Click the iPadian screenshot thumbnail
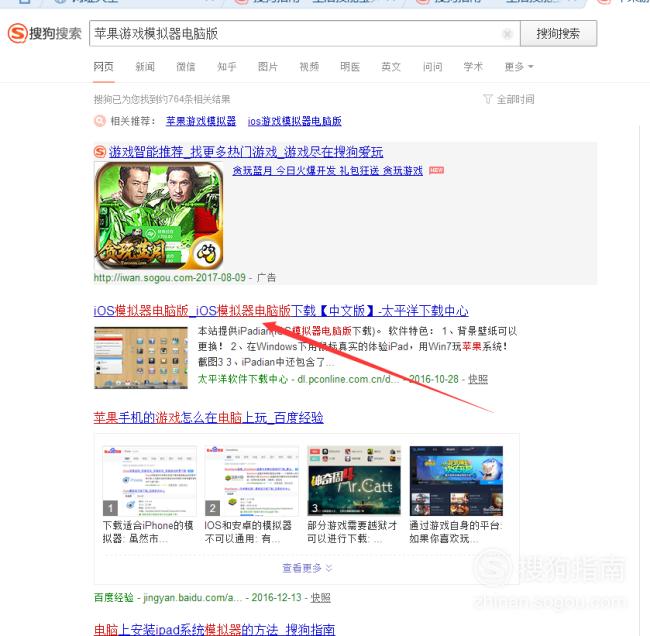The image size is (650, 636). [x=141, y=357]
